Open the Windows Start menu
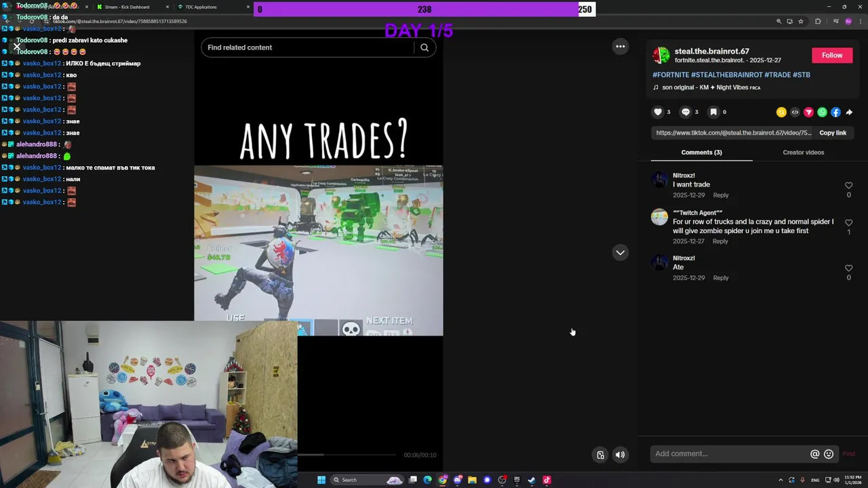 click(321, 480)
